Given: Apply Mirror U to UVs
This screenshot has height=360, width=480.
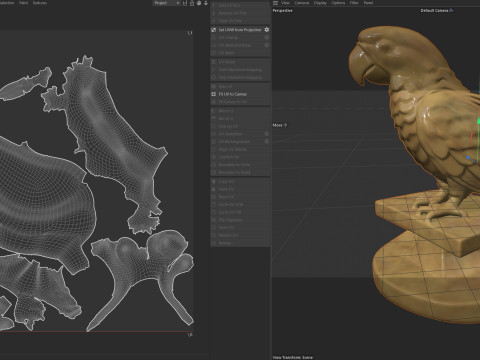Looking at the screenshot, I should point(240,111).
